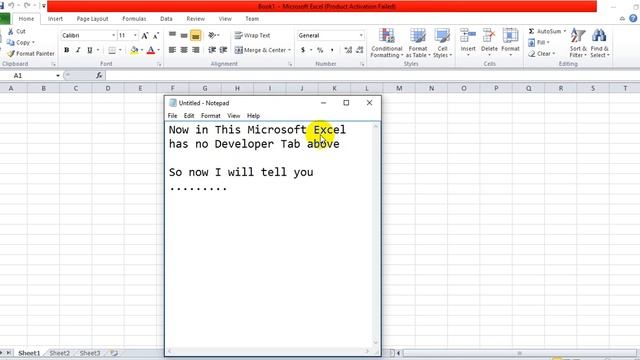
Task: Switch to the Data ribbon tab
Action: [x=166, y=19]
